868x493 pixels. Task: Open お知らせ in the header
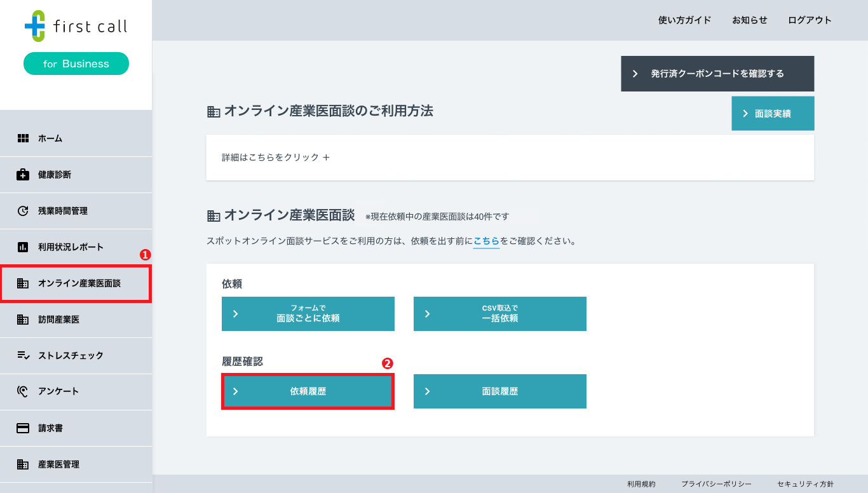coord(749,20)
